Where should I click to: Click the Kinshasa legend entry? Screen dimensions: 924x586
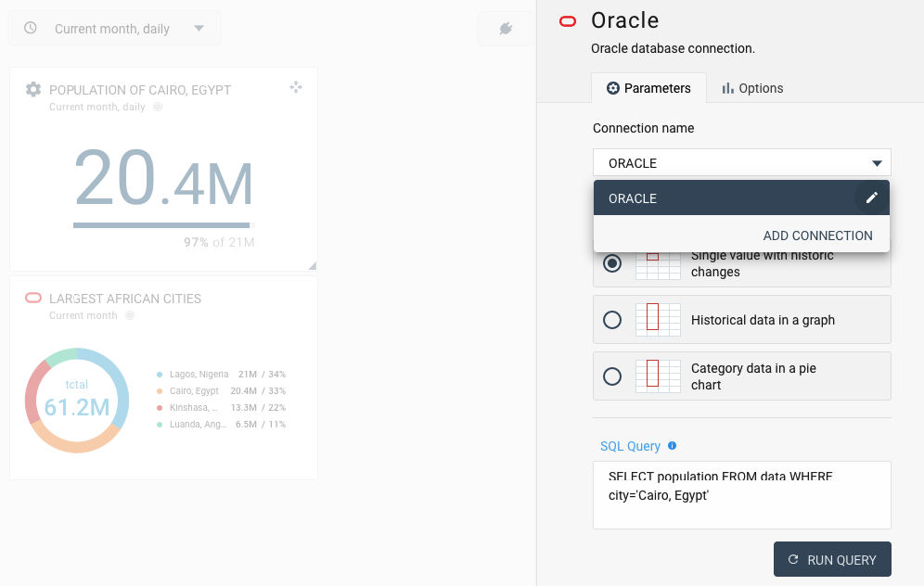[221, 408]
